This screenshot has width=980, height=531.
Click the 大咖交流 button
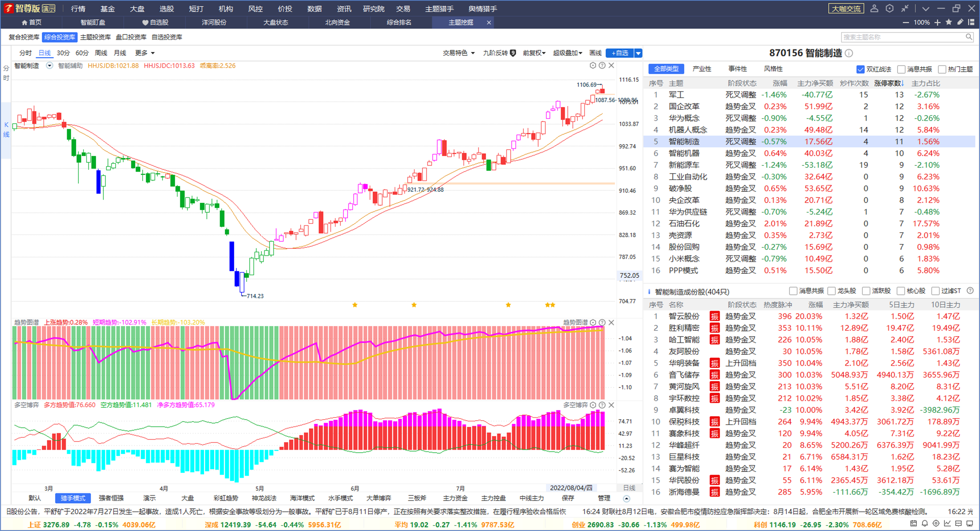[x=846, y=8]
